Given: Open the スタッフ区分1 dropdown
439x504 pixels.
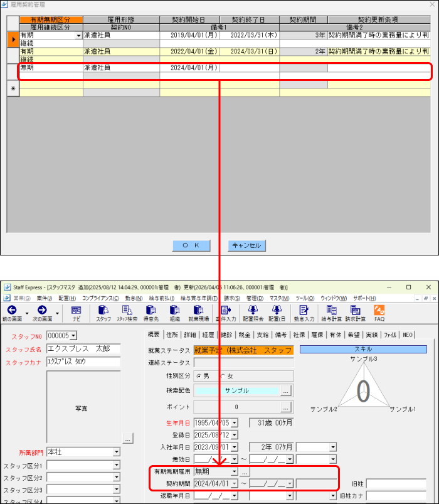Looking at the screenshot, I should point(117,465).
